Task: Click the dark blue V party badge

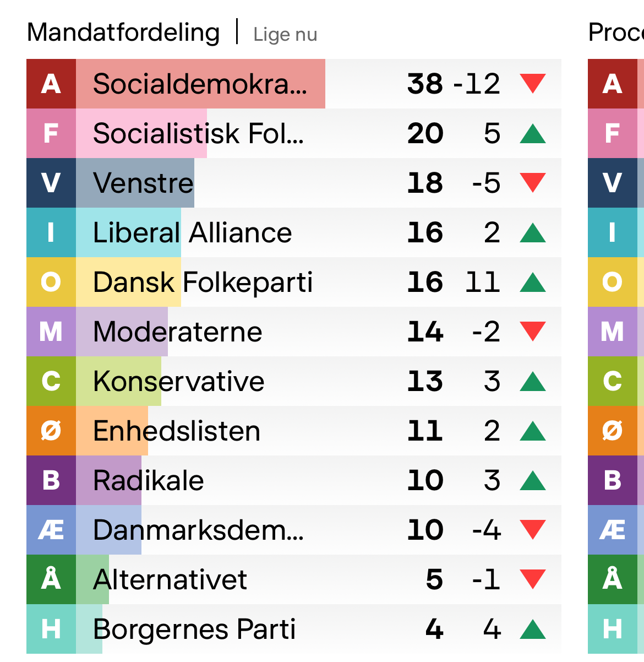Action: [x=51, y=183]
